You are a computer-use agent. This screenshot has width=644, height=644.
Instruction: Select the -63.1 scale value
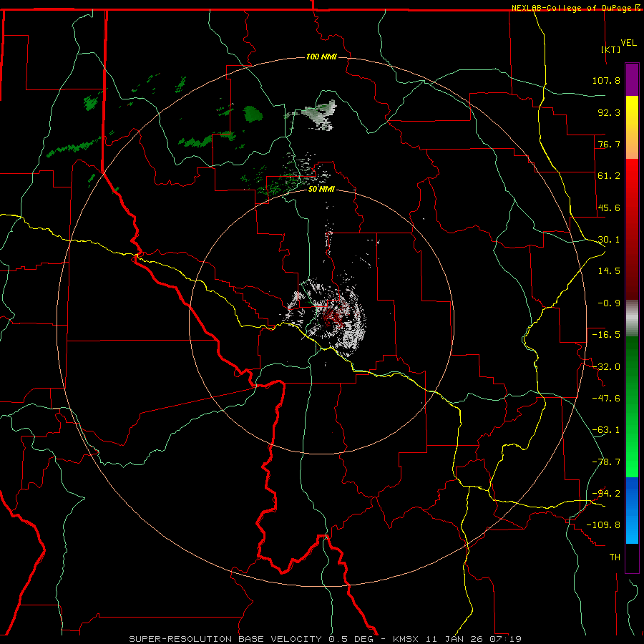point(606,430)
